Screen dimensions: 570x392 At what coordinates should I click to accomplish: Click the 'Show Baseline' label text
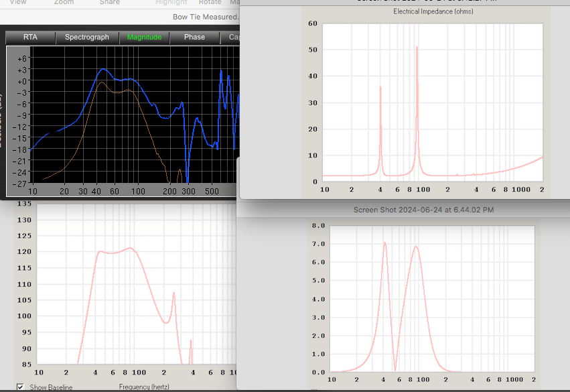click(51, 387)
